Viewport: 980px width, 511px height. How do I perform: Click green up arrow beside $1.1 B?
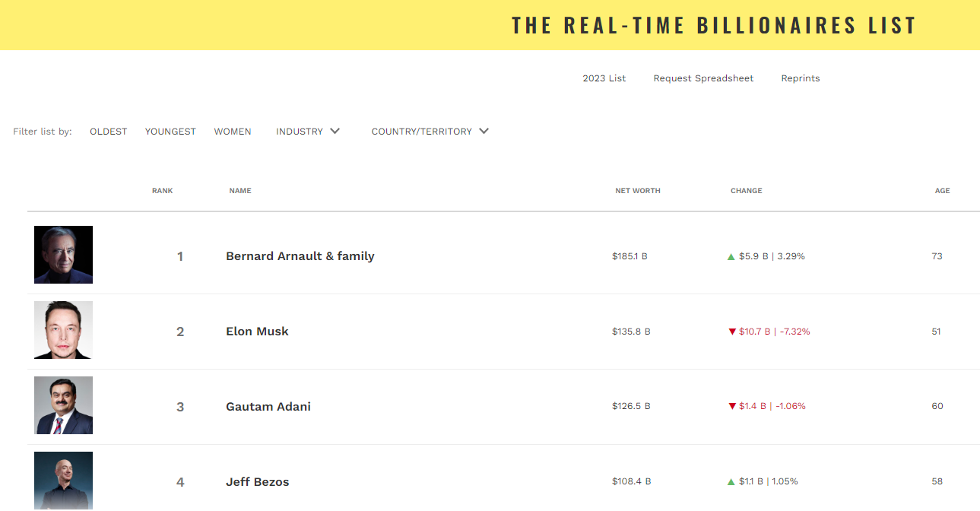coord(731,482)
